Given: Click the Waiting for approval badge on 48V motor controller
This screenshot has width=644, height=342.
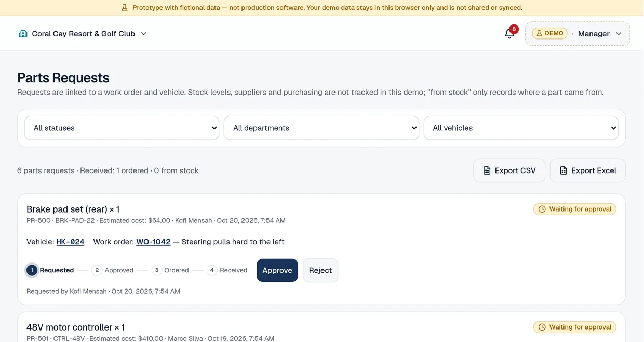Looking at the screenshot, I should pyautogui.click(x=575, y=327).
